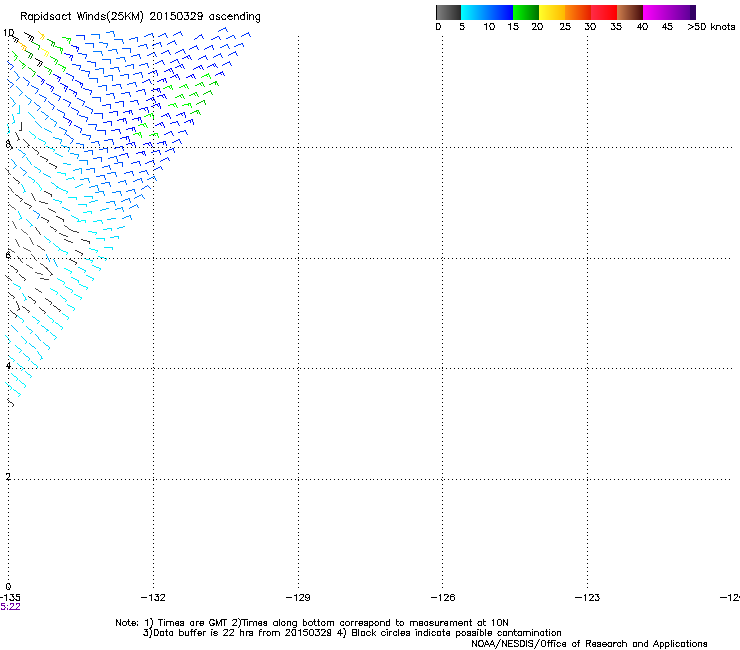This screenshot has height=650, width=740.
Task: Click the '4' latitude axis label
Action: [x=8, y=366]
